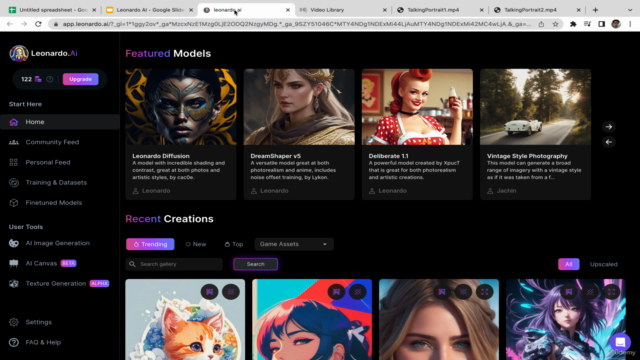Switch to Leonardo AI Google Slides tab
This screenshot has width=640, height=360.
(x=149, y=10)
